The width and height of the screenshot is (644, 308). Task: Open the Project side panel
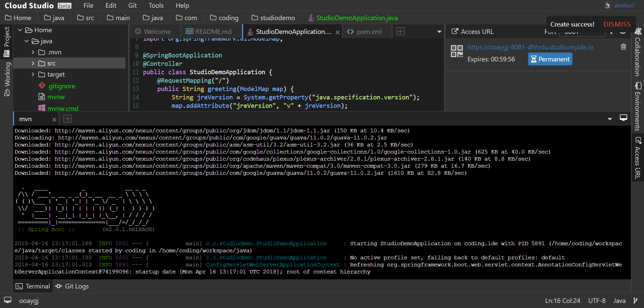point(7,42)
